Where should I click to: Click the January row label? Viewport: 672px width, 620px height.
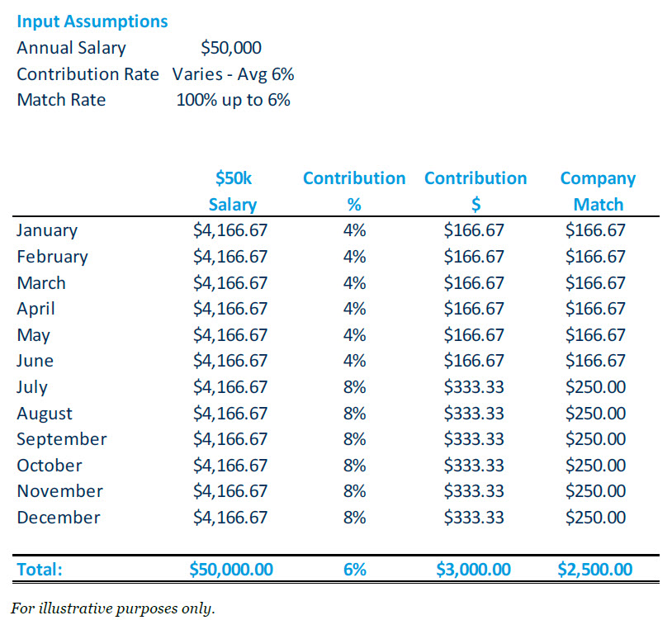47,230
